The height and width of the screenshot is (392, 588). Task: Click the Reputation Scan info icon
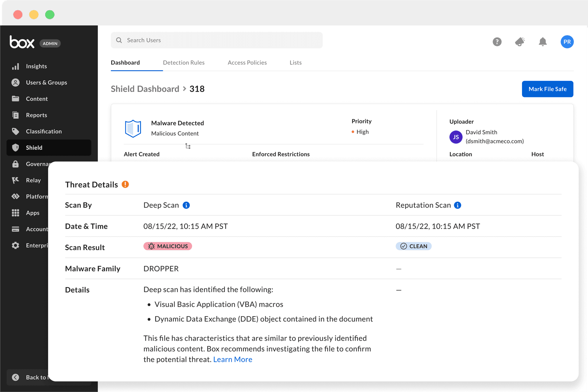point(458,205)
